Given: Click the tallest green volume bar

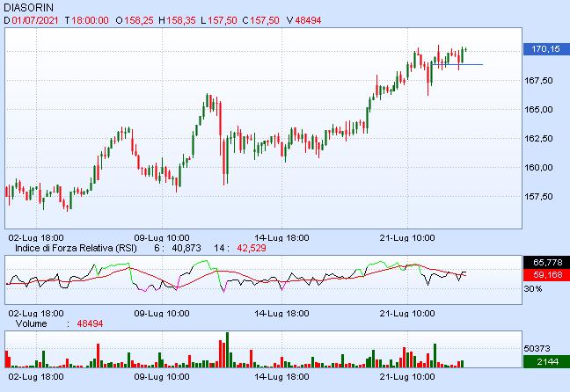Looking at the screenshot, I should (228, 350).
